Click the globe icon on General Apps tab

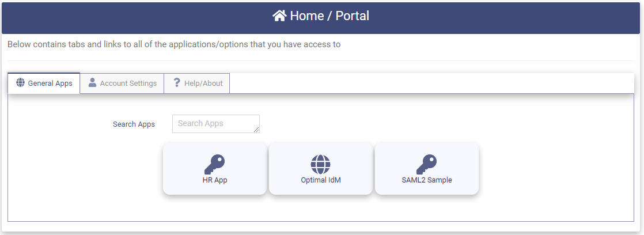21,83
